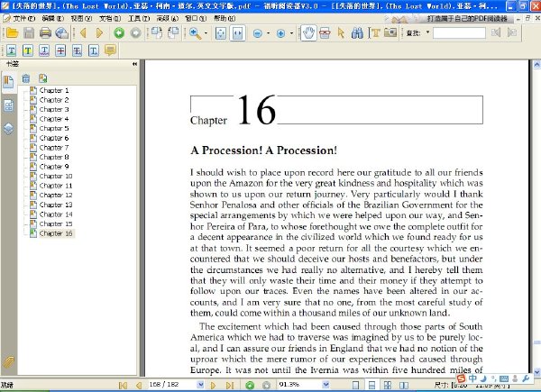Click the blue zoom out minus button

click(x=258, y=33)
